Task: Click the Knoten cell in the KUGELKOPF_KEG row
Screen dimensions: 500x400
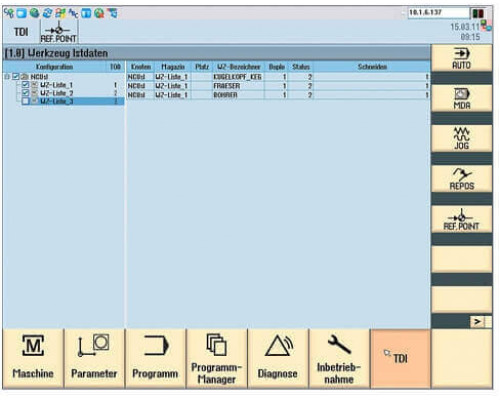Action: (x=140, y=77)
